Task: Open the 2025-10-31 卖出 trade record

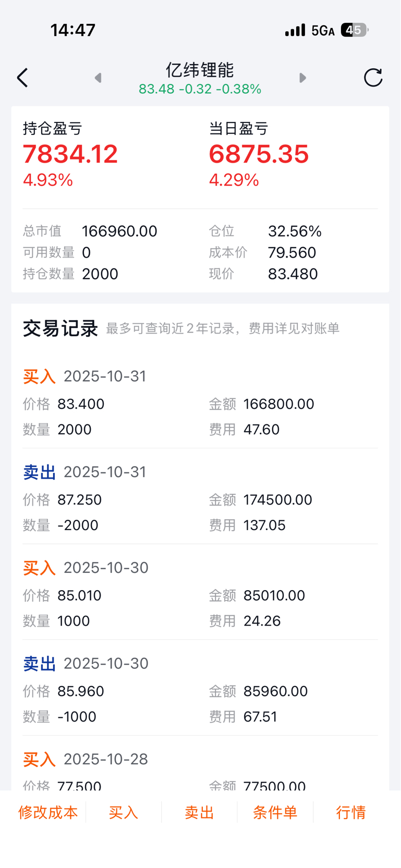Action: tap(200, 498)
